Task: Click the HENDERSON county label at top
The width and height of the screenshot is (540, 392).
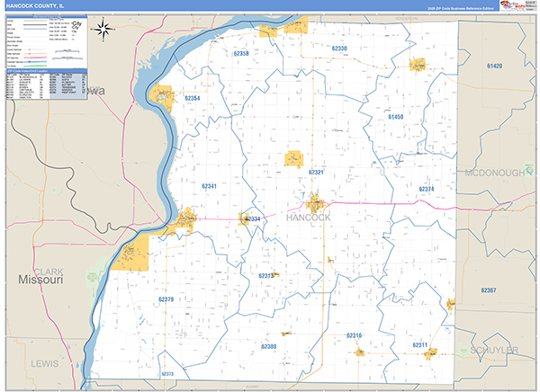Action: click(406, 18)
